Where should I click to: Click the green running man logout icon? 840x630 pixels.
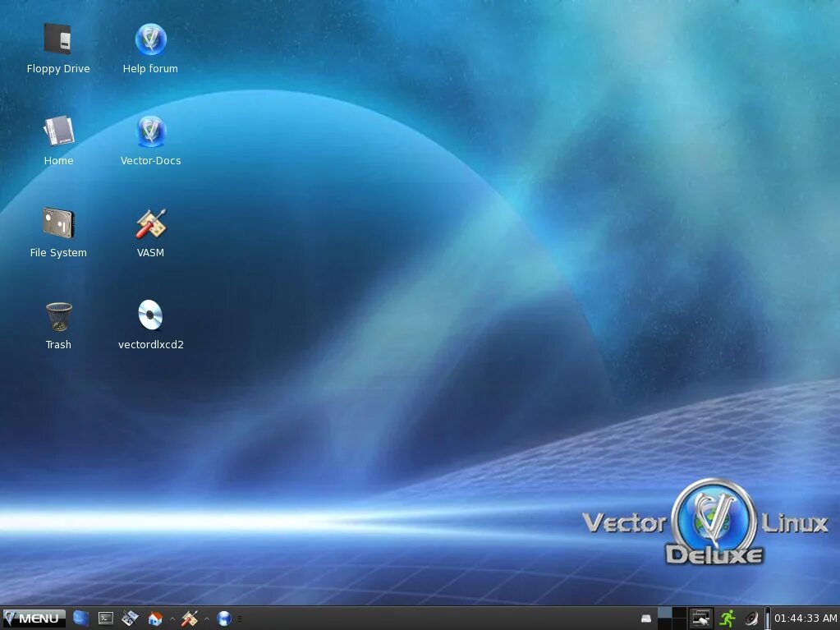coord(727,619)
